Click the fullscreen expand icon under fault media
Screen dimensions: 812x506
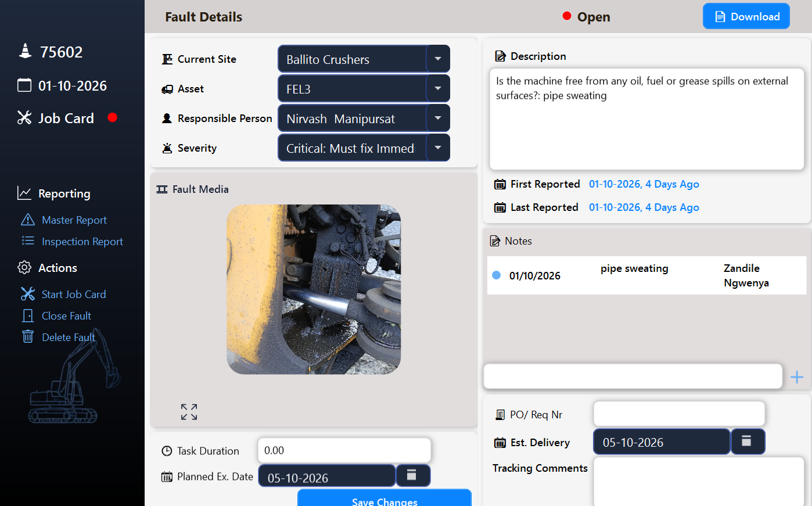189,412
